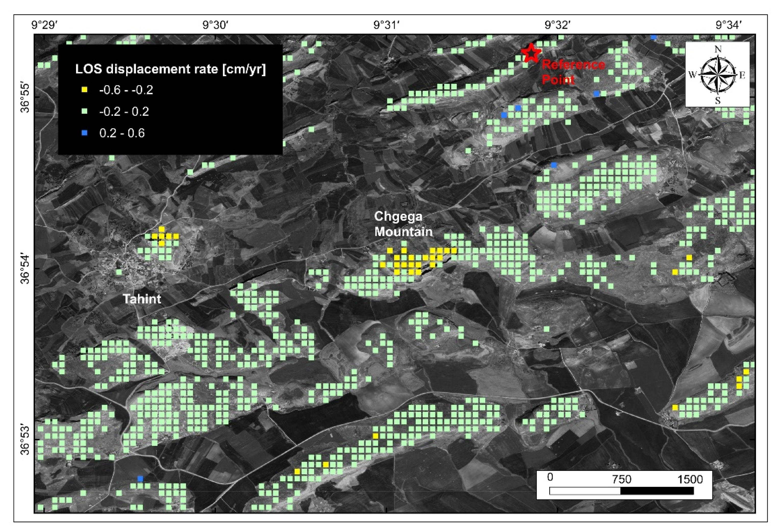Click the E letter on the compass
779x532 pixels.
742,75
